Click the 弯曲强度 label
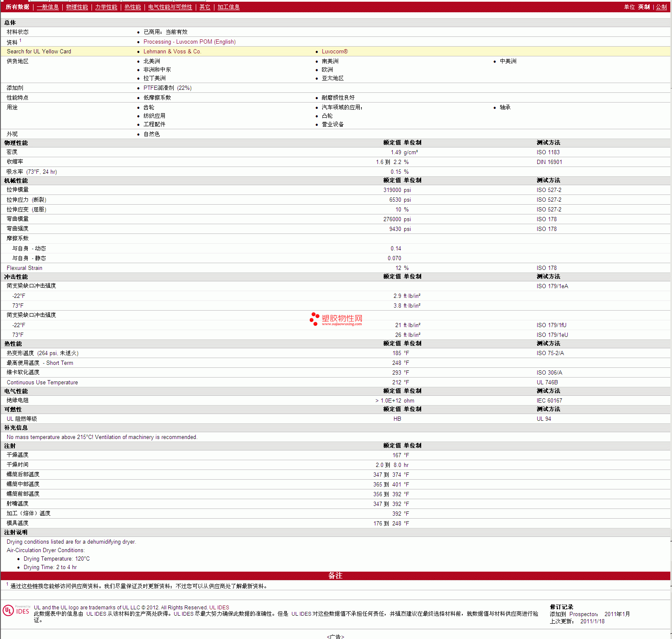 (x=17, y=228)
